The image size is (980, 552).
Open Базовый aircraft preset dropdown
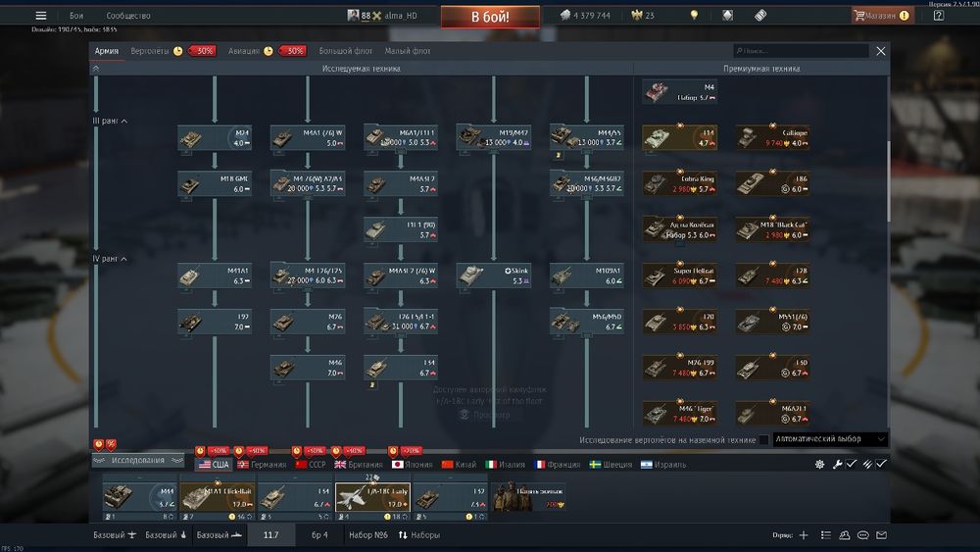point(115,535)
